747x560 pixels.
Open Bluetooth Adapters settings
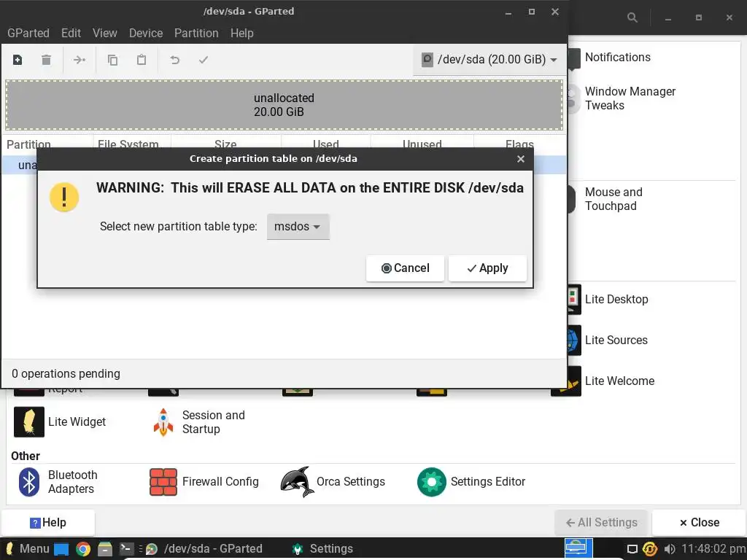[57, 482]
